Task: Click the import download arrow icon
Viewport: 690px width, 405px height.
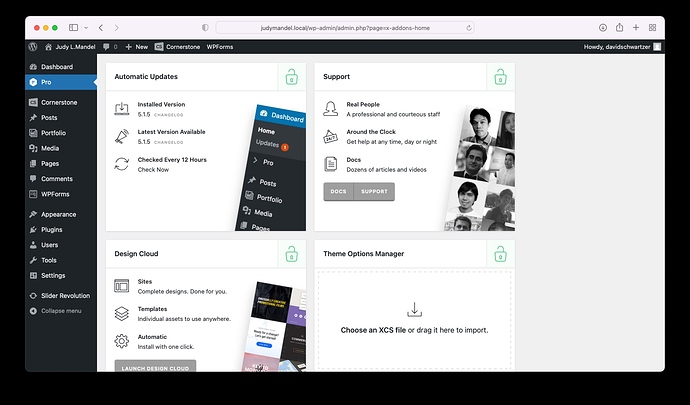Action: point(415,309)
